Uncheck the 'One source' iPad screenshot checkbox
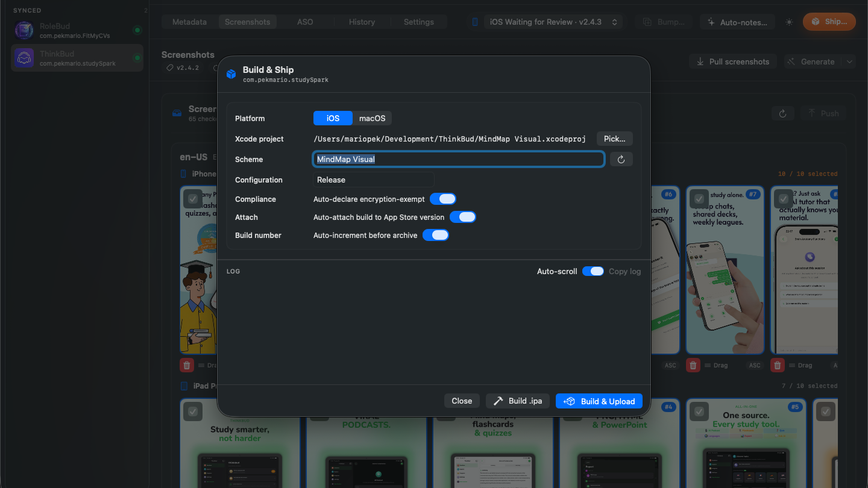The width and height of the screenshot is (868, 488). [699, 411]
